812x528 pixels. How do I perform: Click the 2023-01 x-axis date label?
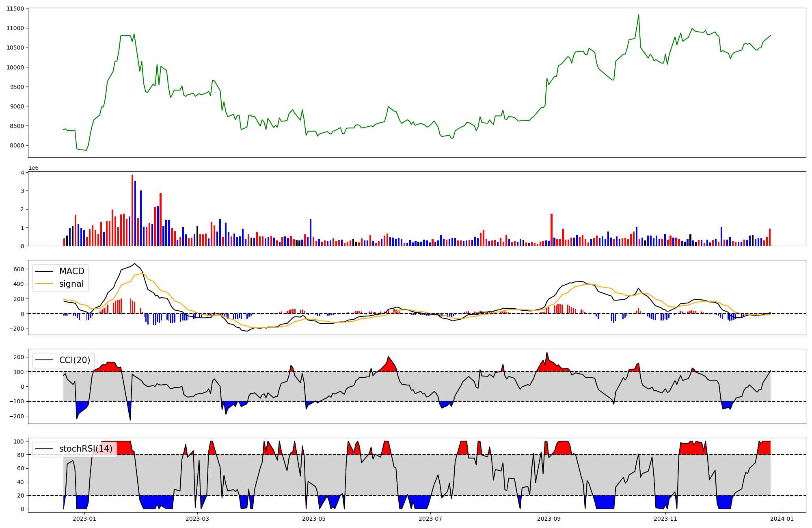click(84, 519)
